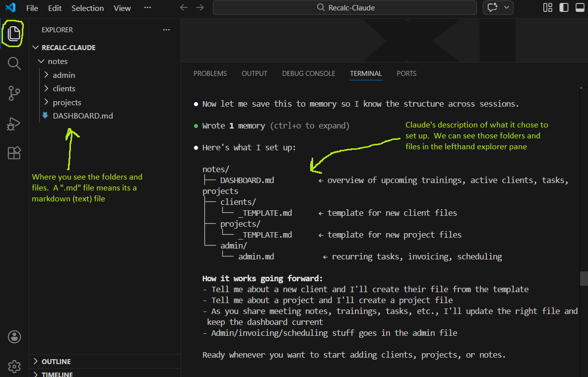Click 'notes/' line in terminal output
588x377 pixels.
point(216,169)
